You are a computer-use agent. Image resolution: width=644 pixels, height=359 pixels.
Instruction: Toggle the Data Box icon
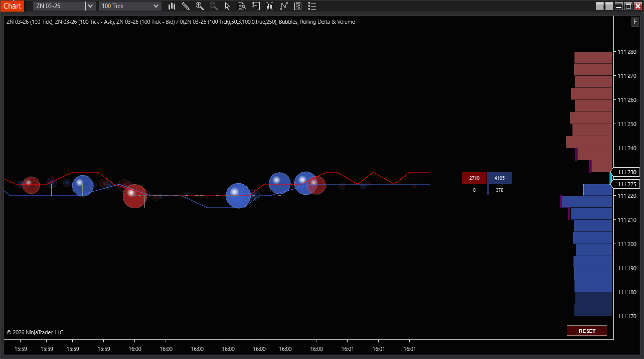click(241, 6)
